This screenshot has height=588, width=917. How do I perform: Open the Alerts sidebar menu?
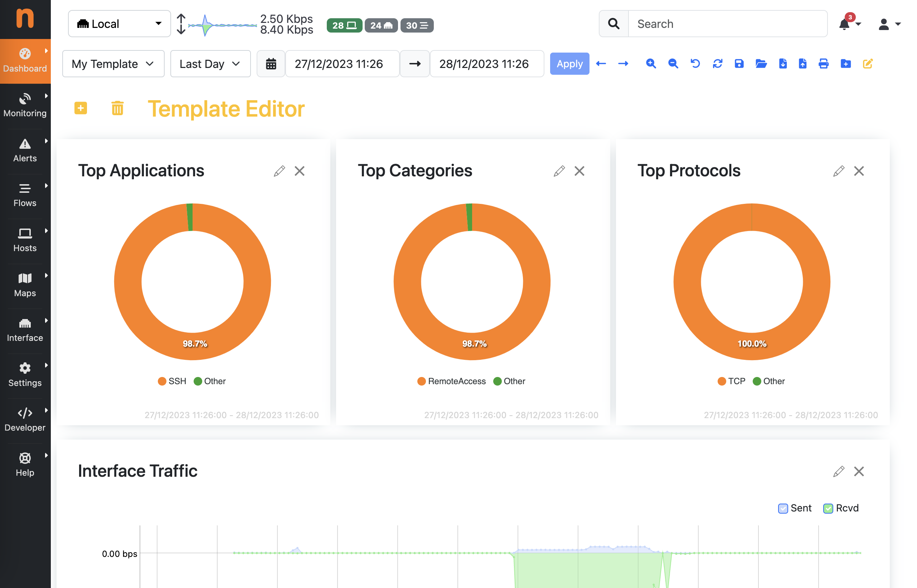click(x=25, y=151)
